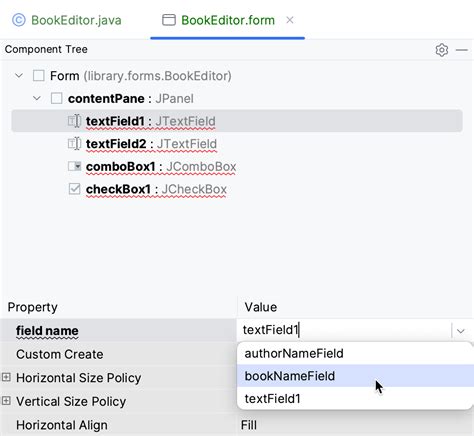This screenshot has width=474, height=436.
Task: Click the Value column header
Action: [x=261, y=307]
